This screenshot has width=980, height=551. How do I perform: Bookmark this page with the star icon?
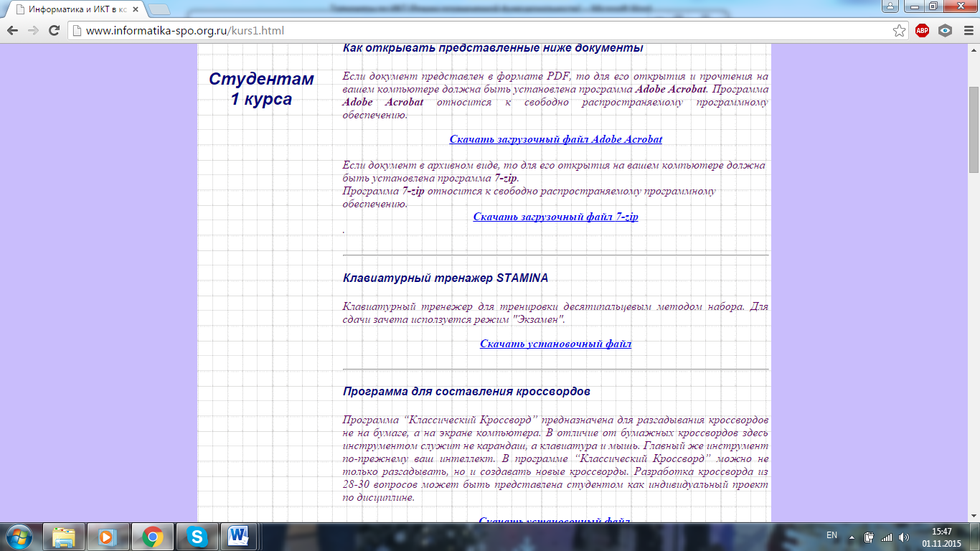(899, 31)
